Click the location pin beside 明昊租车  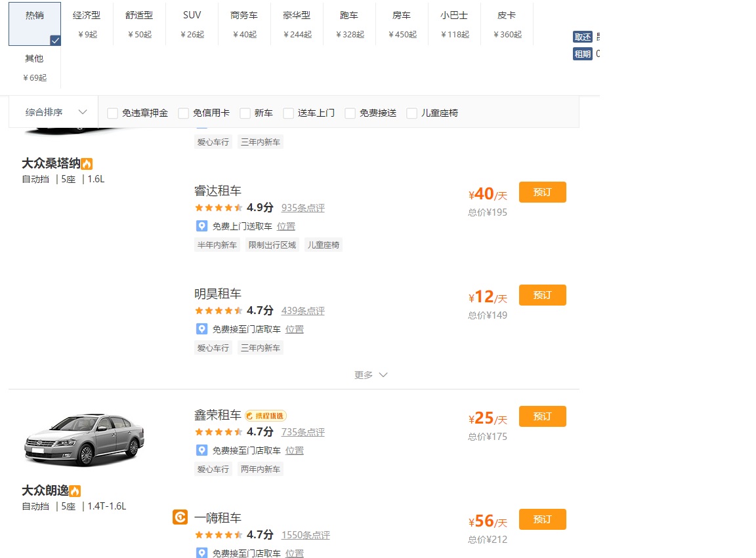pos(201,329)
